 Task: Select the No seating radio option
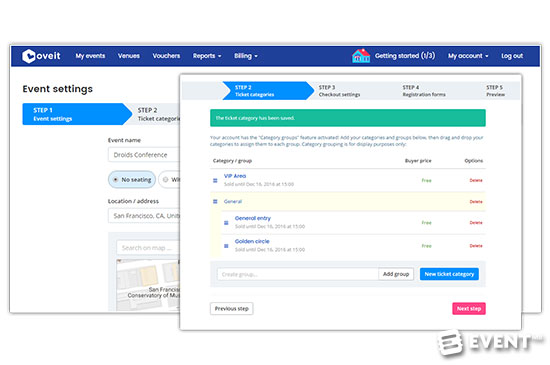(132, 180)
